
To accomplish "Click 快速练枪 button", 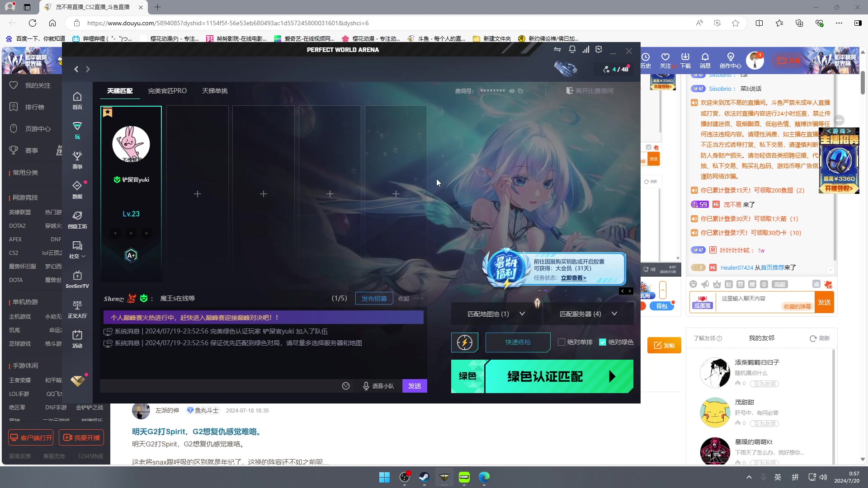I will (x=518, y=343).
